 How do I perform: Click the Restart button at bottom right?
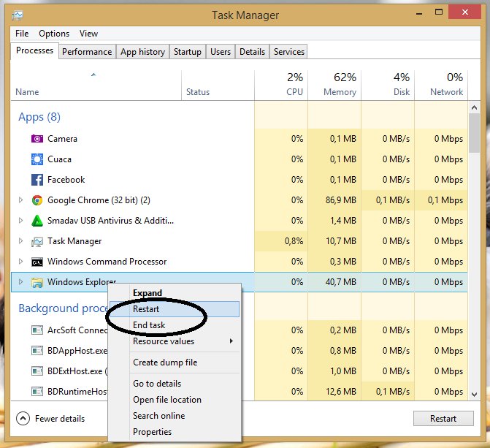tap(443, 419)
